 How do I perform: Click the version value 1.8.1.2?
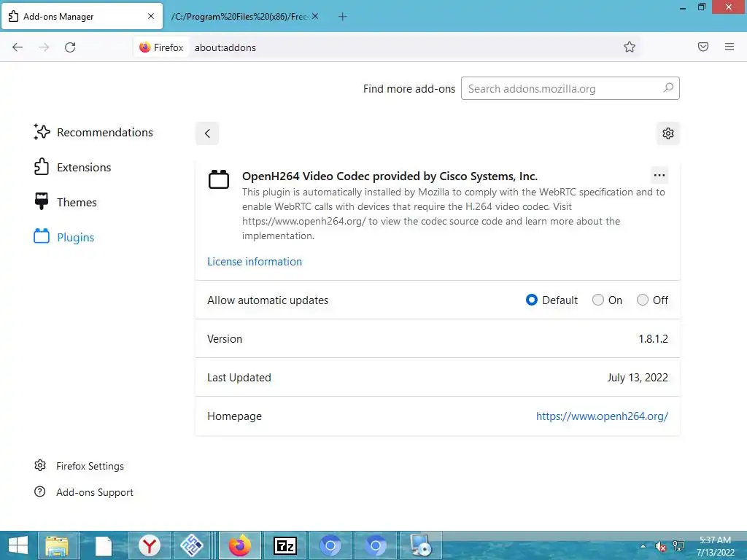pyautogui.click(x=653, y=338)
